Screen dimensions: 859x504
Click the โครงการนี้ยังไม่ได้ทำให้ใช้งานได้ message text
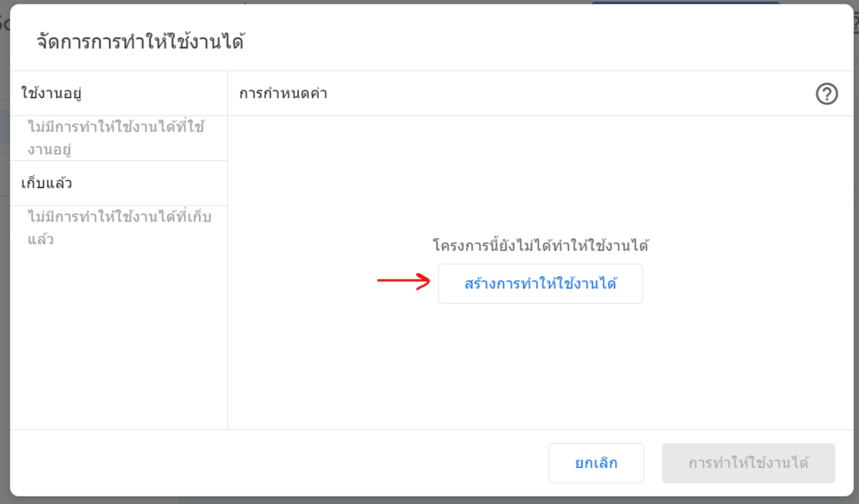[x=540, y=245]
